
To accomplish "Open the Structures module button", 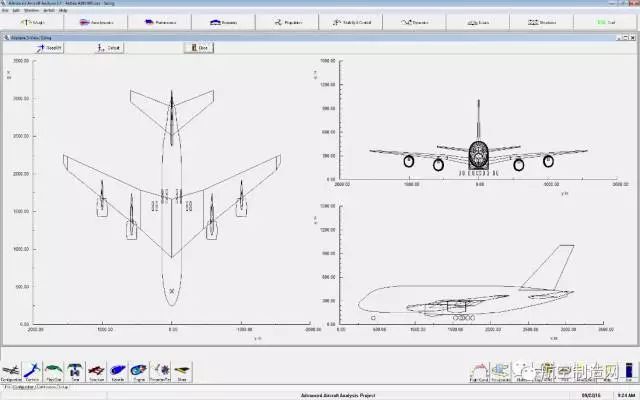I will point(542,22).
